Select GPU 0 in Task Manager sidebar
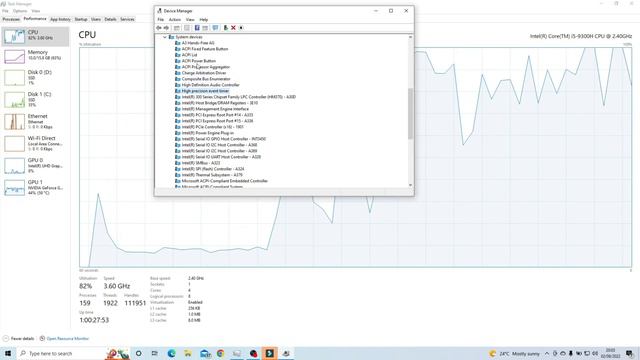 (x=36, y=166)
